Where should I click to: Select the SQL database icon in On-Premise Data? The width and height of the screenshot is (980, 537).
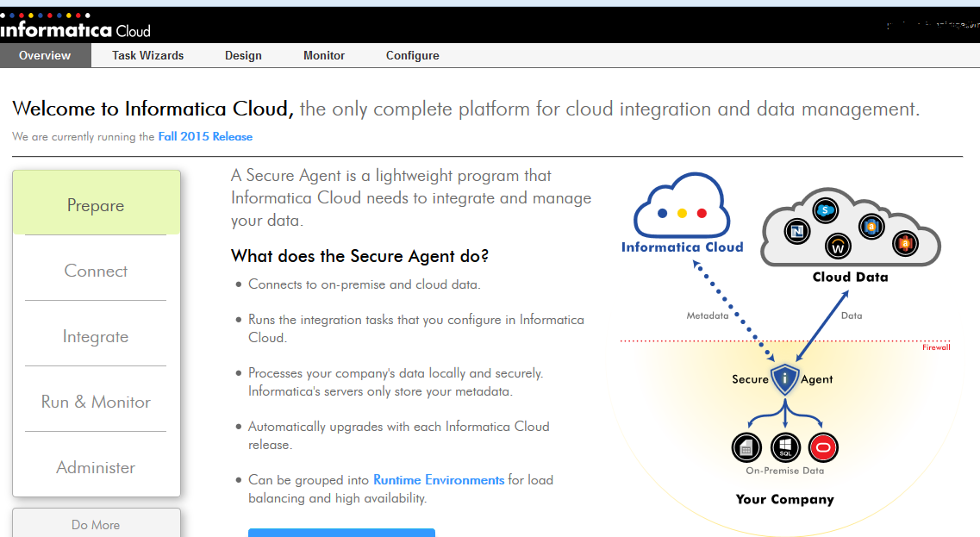[x=784, y=446]
